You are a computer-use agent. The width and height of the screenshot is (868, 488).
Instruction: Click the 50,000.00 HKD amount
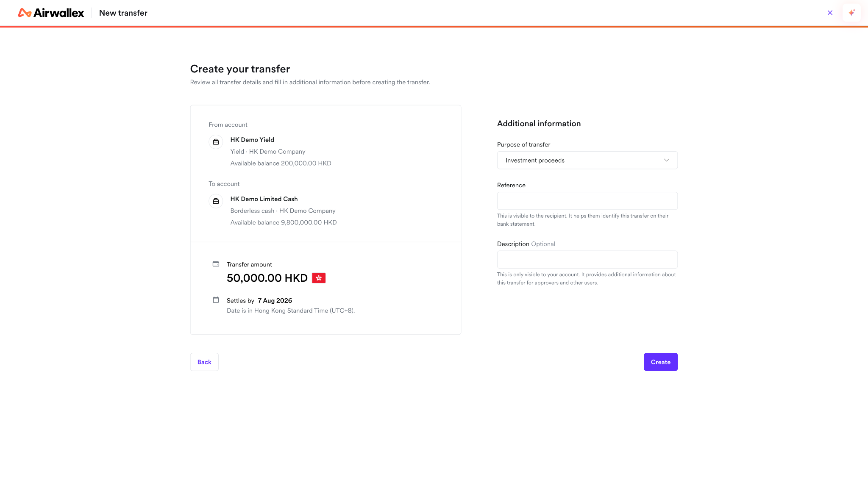tap(267, 278)
